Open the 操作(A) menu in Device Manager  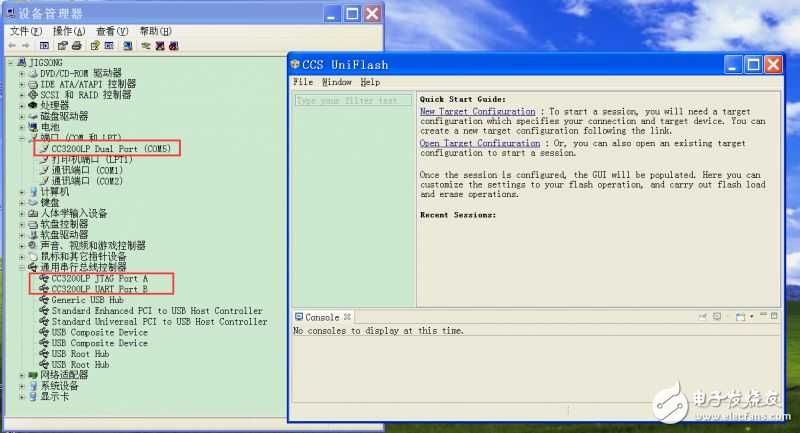tap(69, 31)
